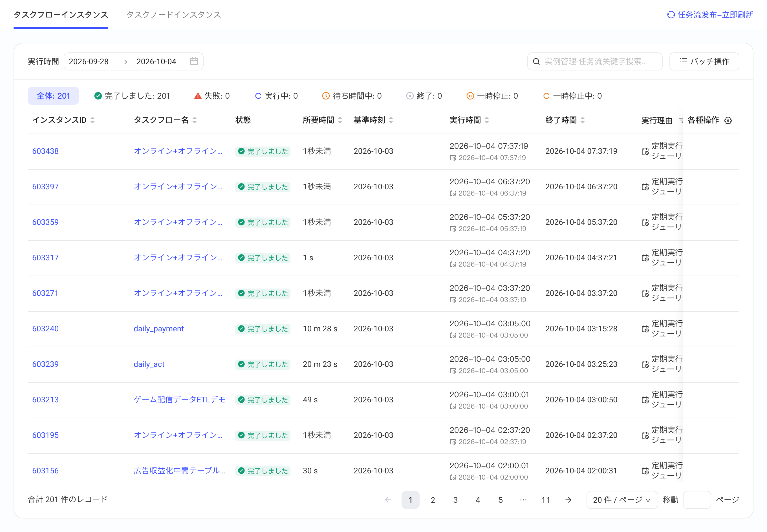Sort by 終了時間 column arrows
The image size is (767, 532).
pos(582,120)
